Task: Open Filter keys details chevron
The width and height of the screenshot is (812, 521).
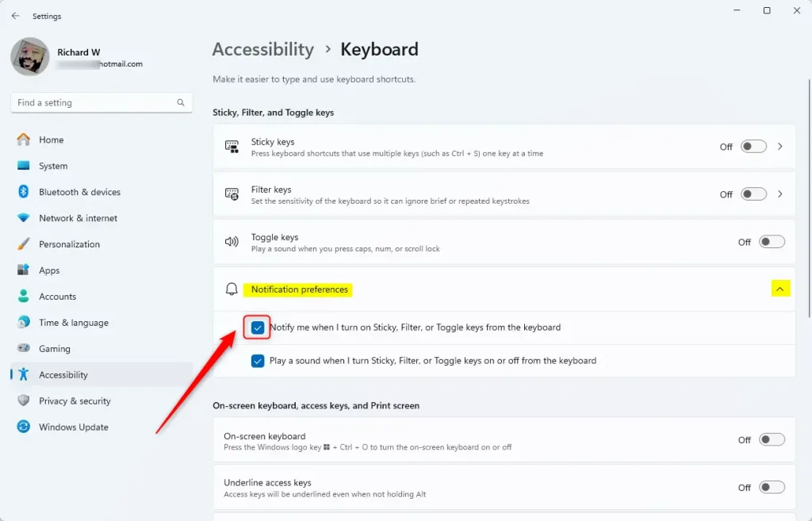Action: pos(780,194)
